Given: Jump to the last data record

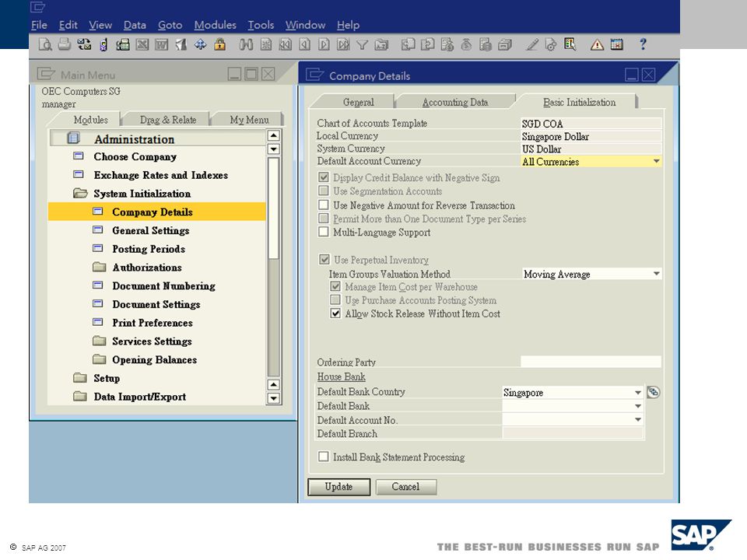Looking at the screenshot, I should coord(343,45).
